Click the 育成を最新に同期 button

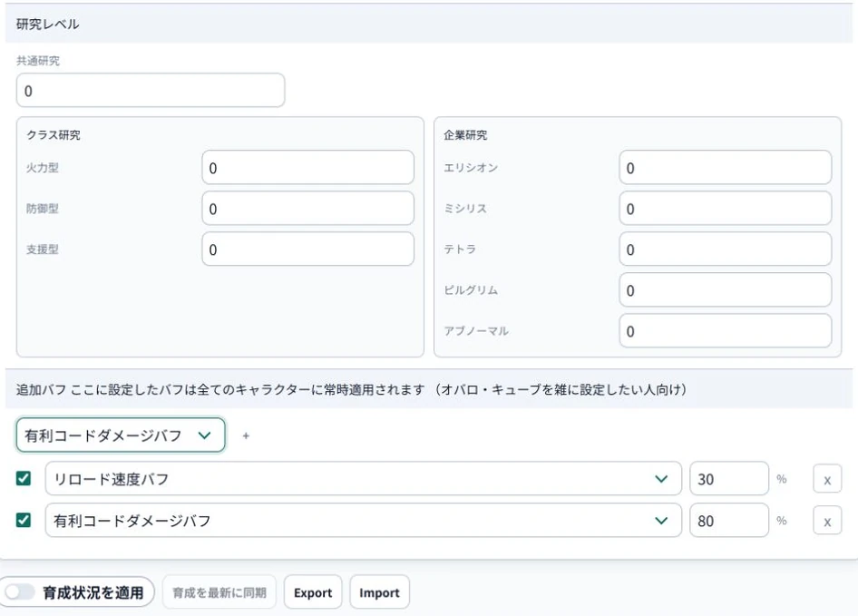pyautogui.click(x=219, y=592)
